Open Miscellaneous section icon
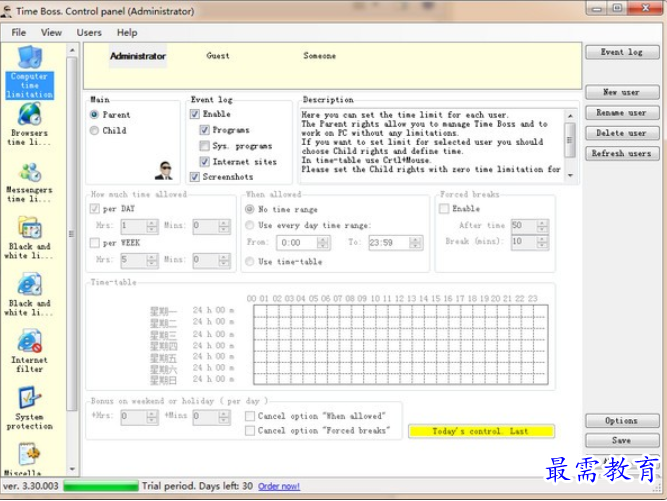The height and width of the screenshot is (501, 667). click(x=29, y=454)
